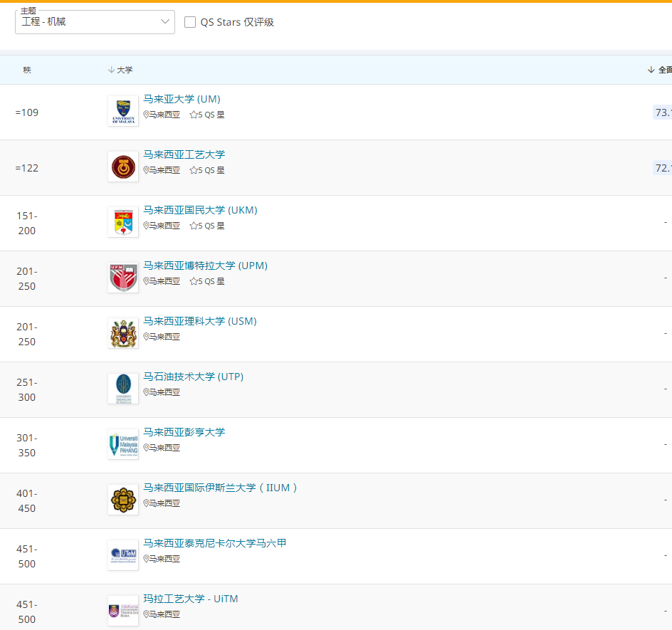The image size is (672, 630).
Task: Click the Universiti Teknologi Malaysia crest logo
Action: pyautogui.click(x=123, y=167)
